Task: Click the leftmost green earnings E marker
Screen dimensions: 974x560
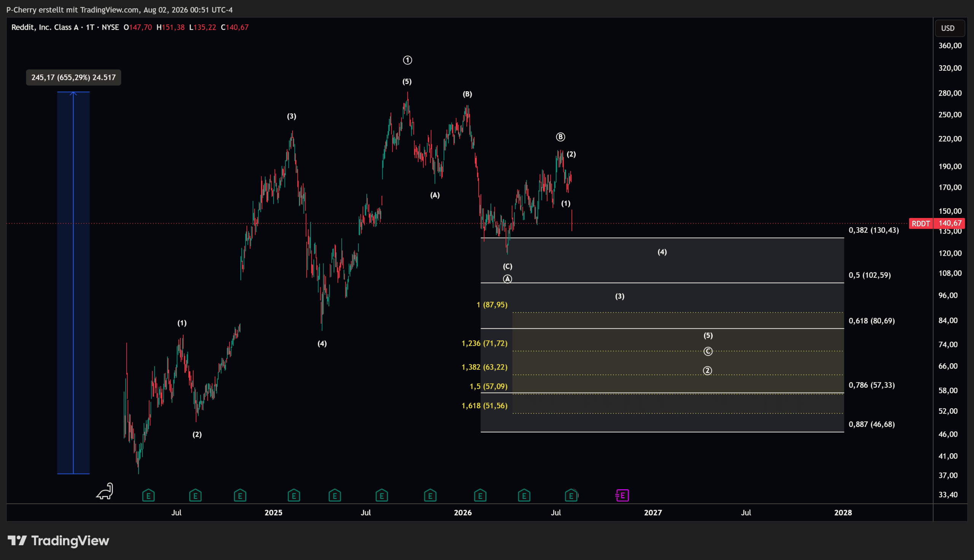Action: [148, 495]
